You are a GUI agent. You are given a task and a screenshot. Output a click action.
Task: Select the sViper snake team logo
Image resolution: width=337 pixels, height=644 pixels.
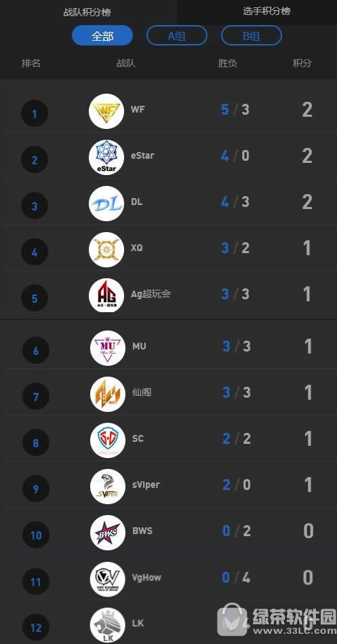(108, 486)
